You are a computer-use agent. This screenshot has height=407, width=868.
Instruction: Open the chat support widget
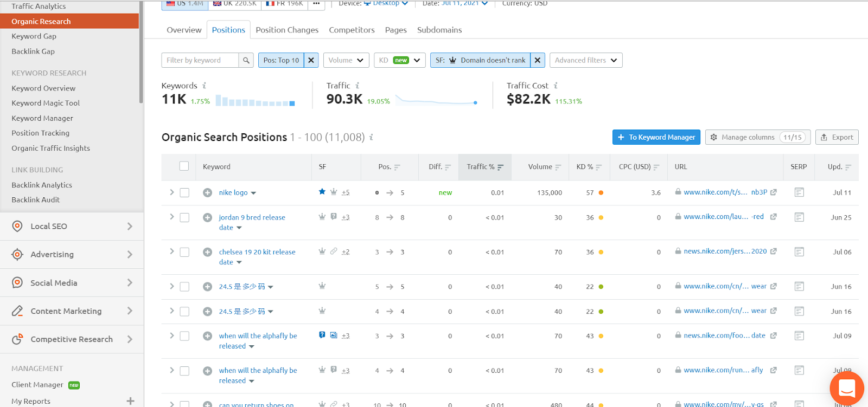pyautogui.click(x=847, y=388)
